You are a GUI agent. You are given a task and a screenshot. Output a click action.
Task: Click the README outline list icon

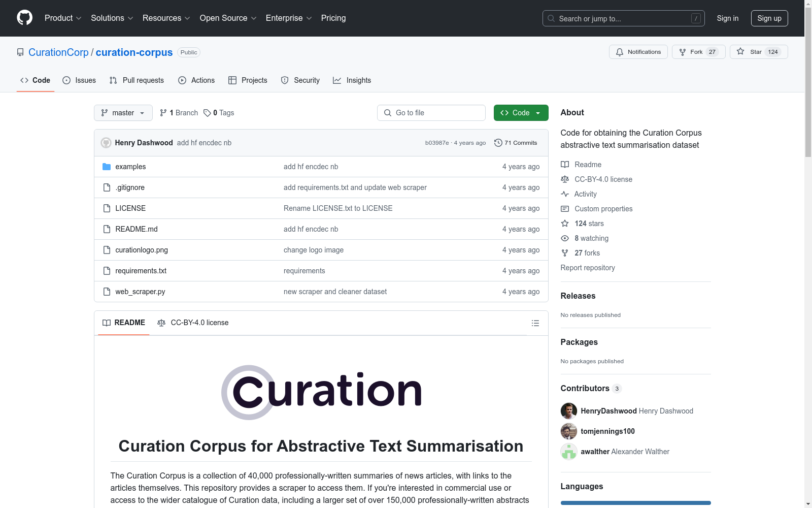(x=535, y=323)
